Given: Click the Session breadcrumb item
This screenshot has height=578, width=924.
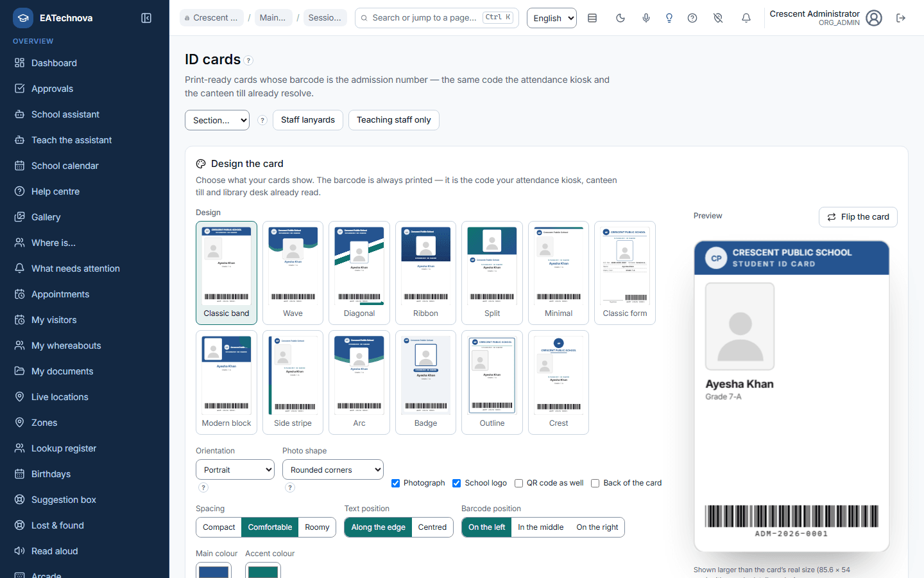Looking at the screenshot, I should [x=325, y=18].
